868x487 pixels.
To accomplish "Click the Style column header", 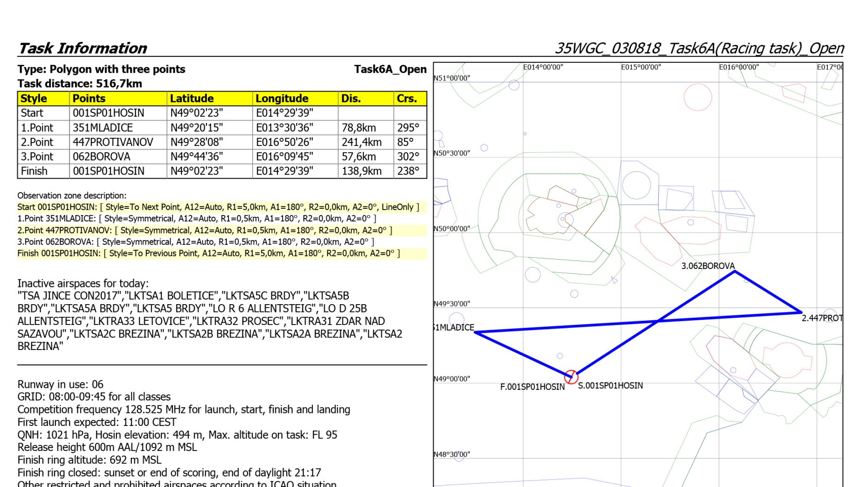I will 34,99.
